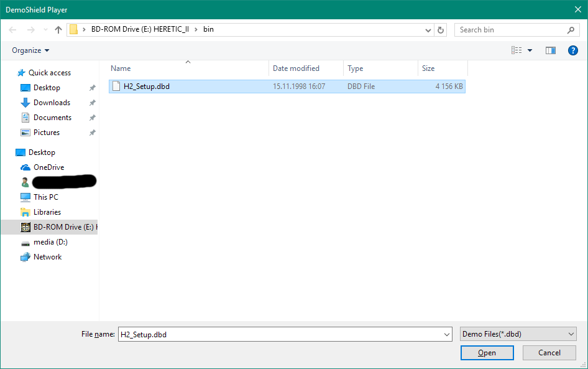Open help with the question mark
588x369 pixels.
[572, 50]
